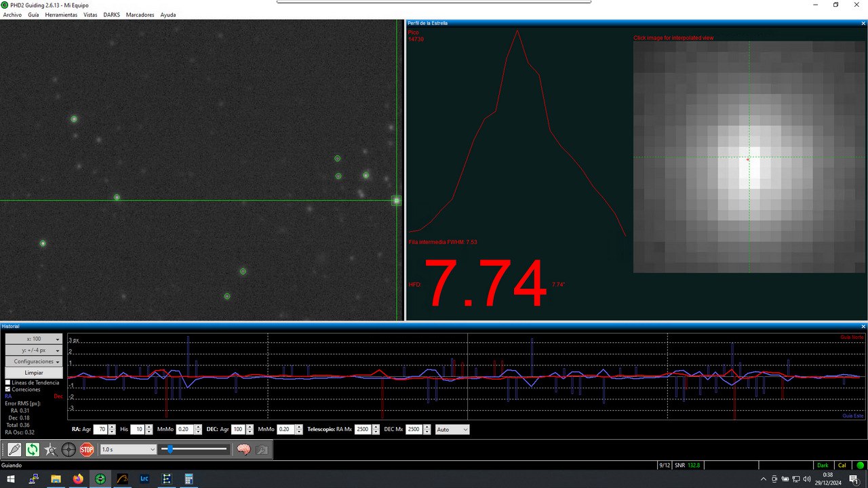Open the Herramientas menu

click(61, 14)
